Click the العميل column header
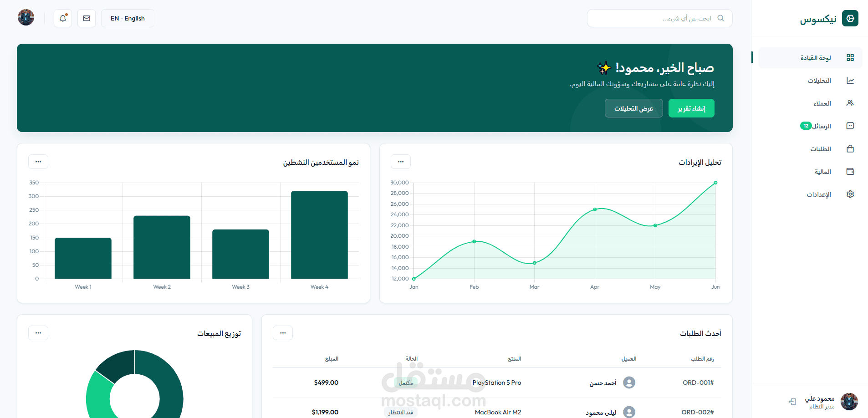Screen dimensions: 868x418 [x=629, y=359]
